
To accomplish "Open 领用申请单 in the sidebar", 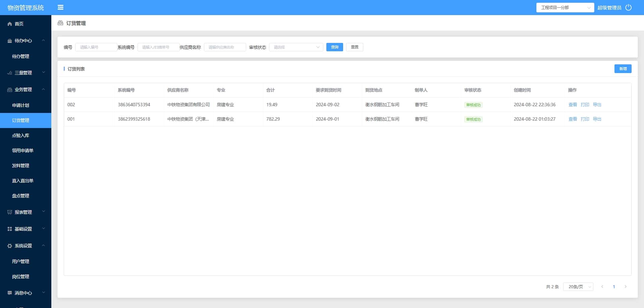I will (x=22, y=150).
